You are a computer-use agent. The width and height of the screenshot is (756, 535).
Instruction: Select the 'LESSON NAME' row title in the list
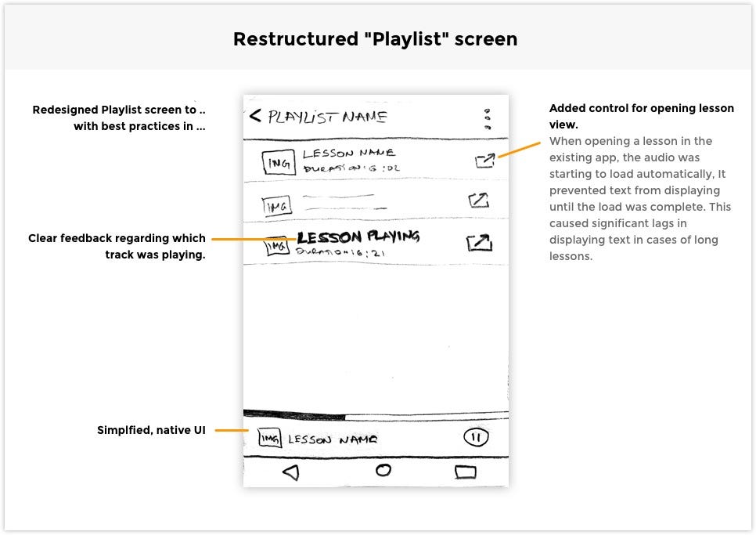coord(349,154)
